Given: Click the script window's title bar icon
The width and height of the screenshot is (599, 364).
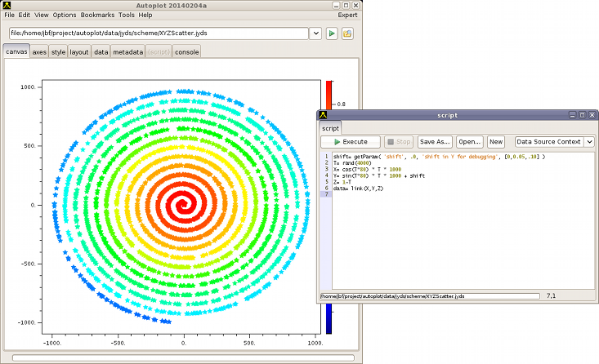Looking at the screenshot, I should 324,115.
